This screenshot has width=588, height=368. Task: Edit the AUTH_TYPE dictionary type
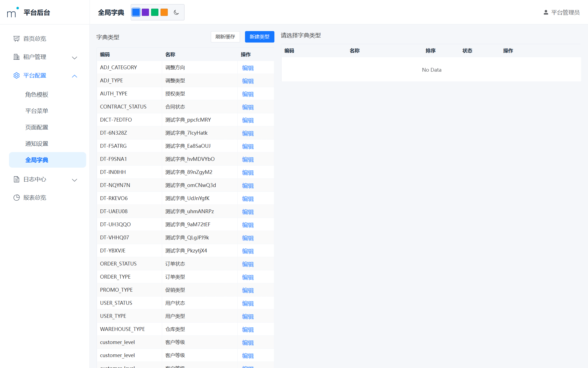(x=248, y=94)
